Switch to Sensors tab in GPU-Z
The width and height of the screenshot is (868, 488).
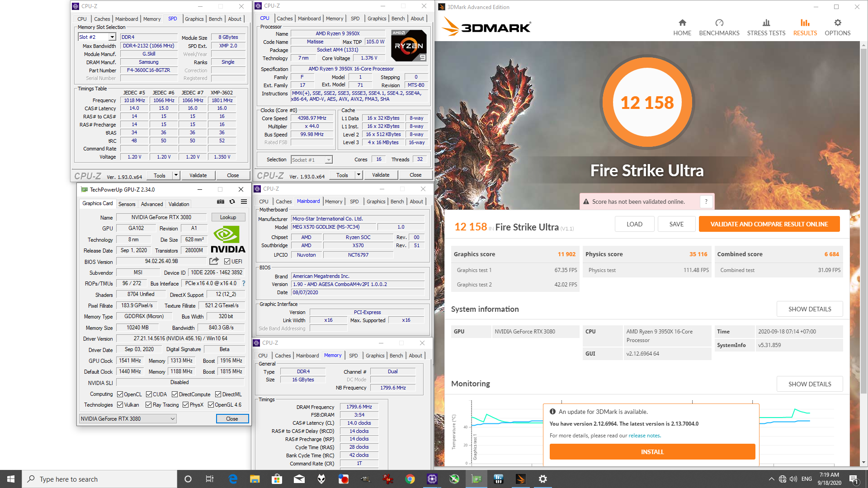coord(127,204)
